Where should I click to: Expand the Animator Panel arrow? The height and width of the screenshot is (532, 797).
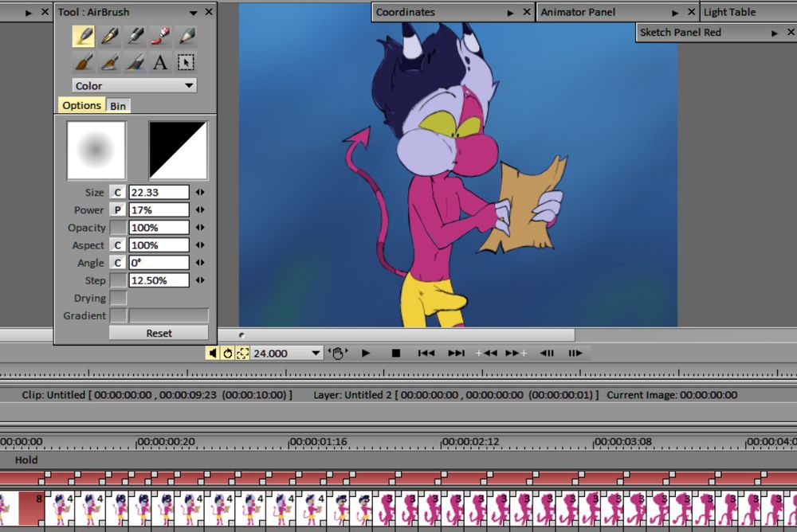[675, 13]
